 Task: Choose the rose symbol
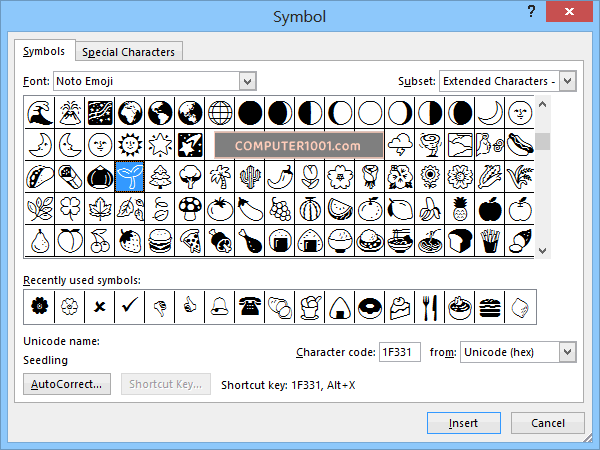coord(370,177)
